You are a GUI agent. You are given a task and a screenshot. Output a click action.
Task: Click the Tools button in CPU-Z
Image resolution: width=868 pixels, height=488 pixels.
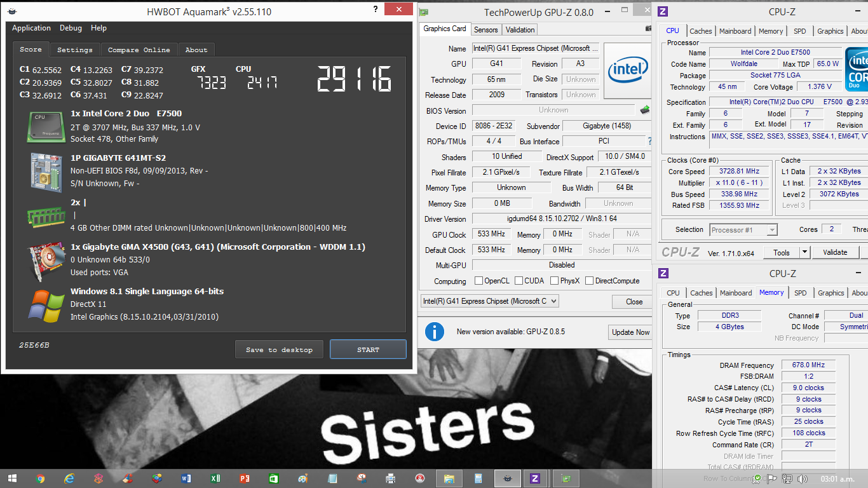point(782,252)
